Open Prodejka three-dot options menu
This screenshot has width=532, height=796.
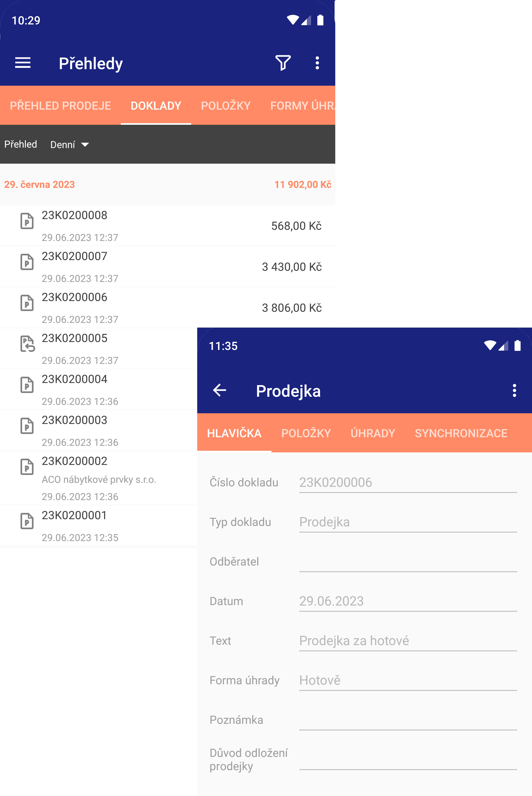click(x=514, y=390)
